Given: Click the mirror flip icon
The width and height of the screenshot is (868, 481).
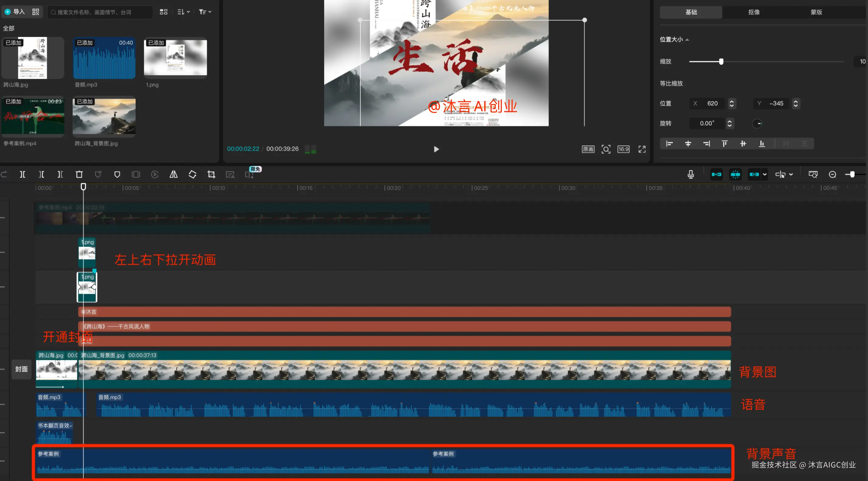Looking at the screenshot, I should point(174,174).
